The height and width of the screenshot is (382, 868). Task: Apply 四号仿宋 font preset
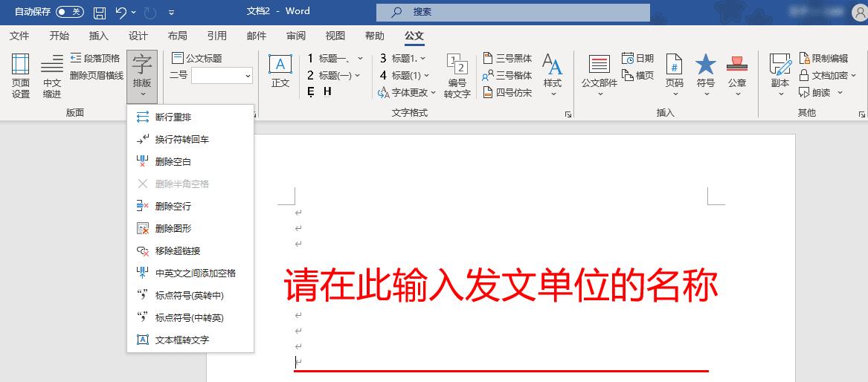coord(507,92)
